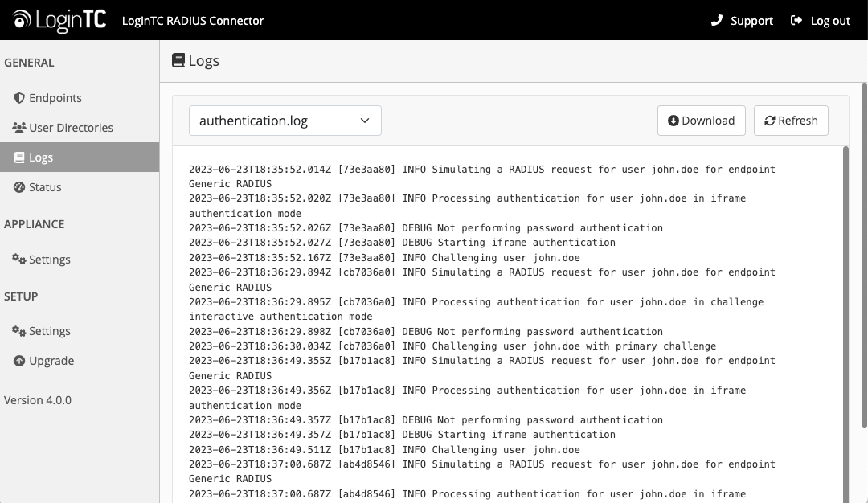Select Logs in the sidebar
The image size is (868, 503).
point(80,157)
